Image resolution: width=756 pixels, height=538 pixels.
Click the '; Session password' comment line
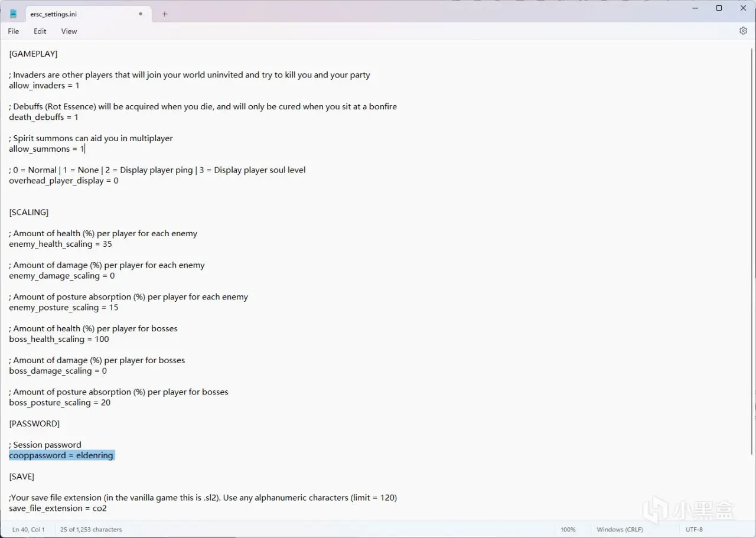point(45,445)
